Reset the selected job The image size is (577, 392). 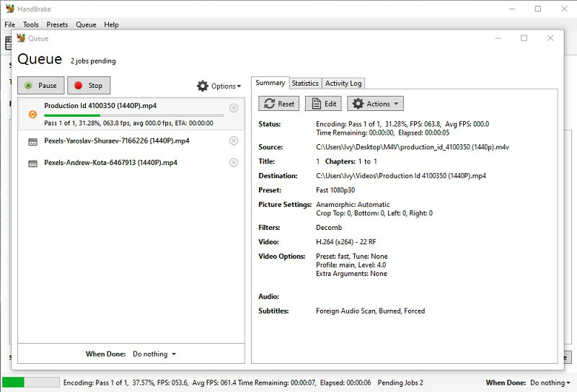click(279, 104)
